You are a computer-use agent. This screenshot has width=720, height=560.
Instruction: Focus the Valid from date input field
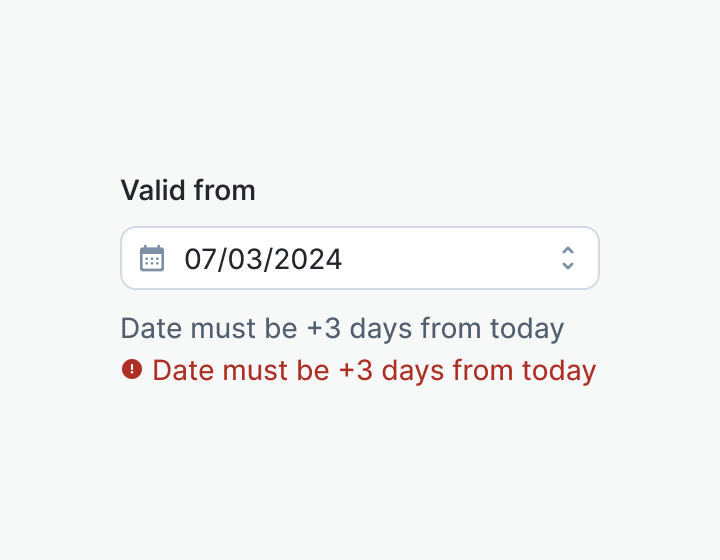(x=360, y=258)
